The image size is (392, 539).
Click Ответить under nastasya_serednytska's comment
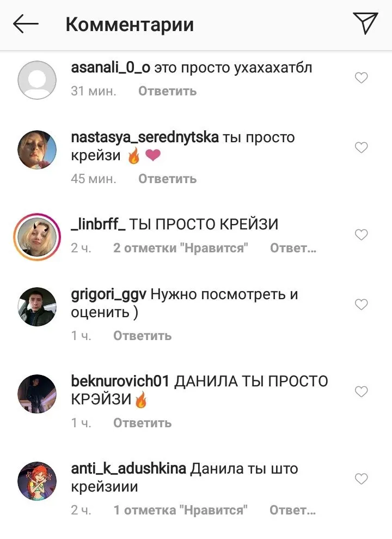[x=168, y=179]
